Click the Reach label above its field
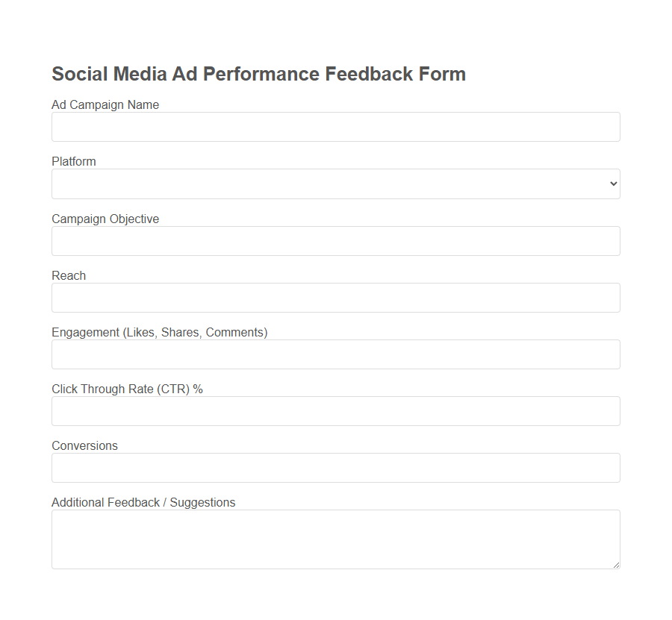This screenshot has width=672, height=620. coord(68,275)
